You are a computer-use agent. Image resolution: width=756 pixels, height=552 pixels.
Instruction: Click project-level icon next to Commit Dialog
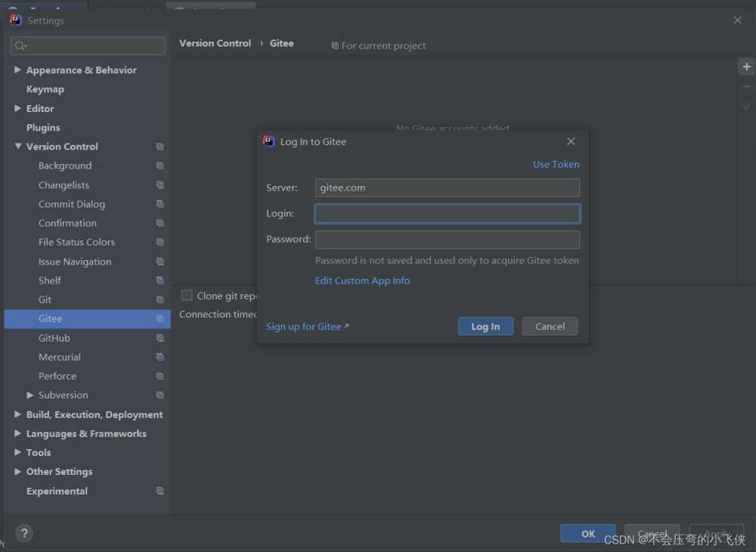[160, 204]
